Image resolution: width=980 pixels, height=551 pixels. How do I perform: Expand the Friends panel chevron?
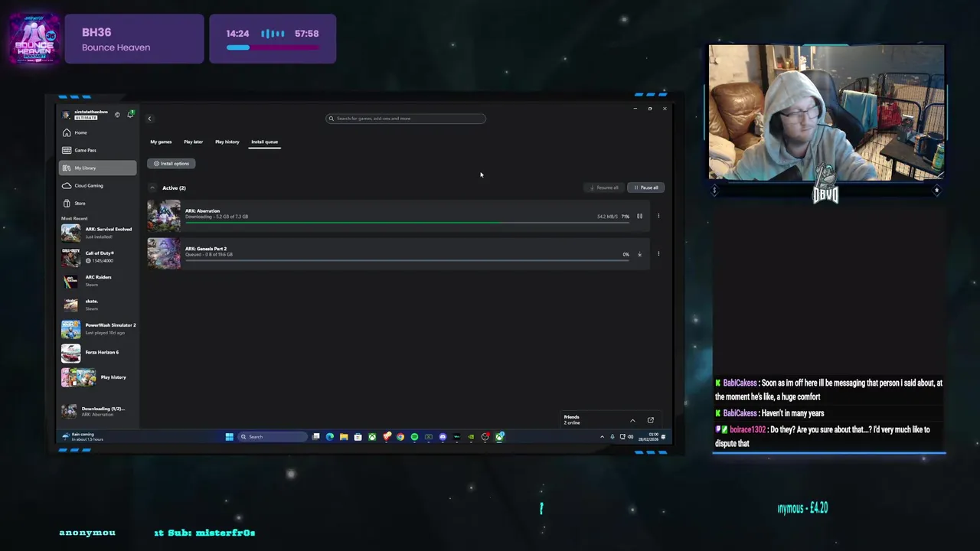(x=632, y=420)
